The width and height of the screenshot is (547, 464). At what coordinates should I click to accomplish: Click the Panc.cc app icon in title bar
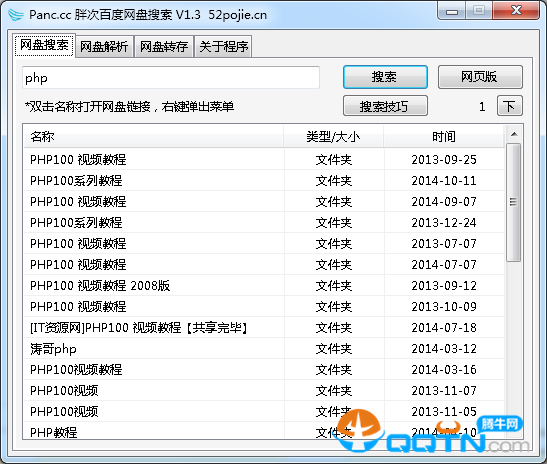click(15, 15)
